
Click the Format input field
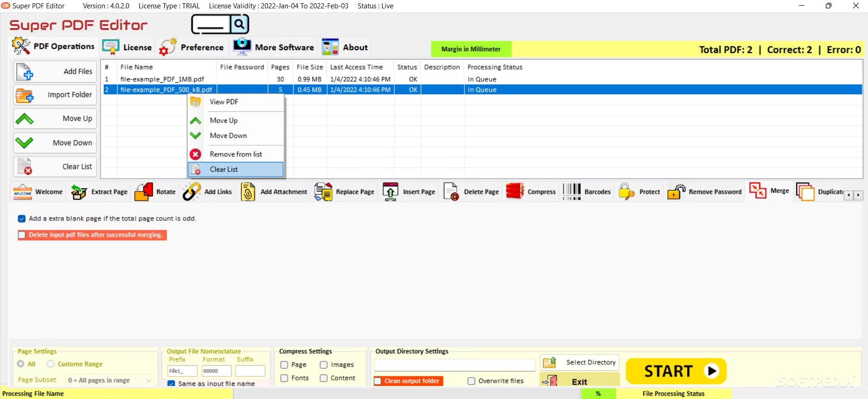216,371
